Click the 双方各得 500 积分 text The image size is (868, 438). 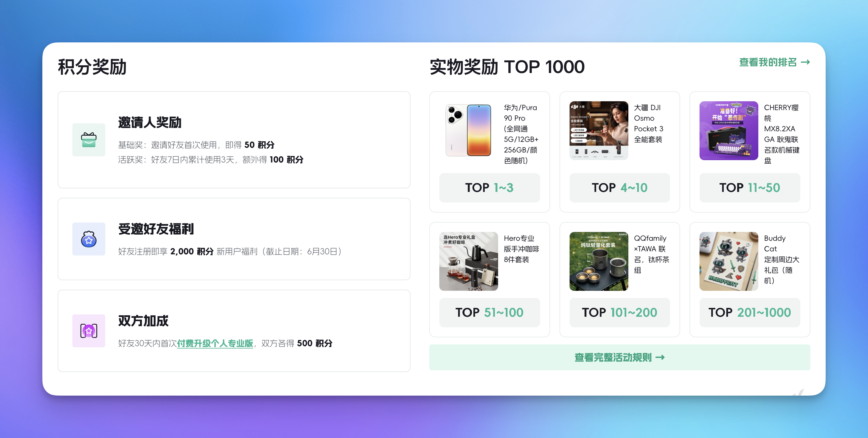coord(297,343)
